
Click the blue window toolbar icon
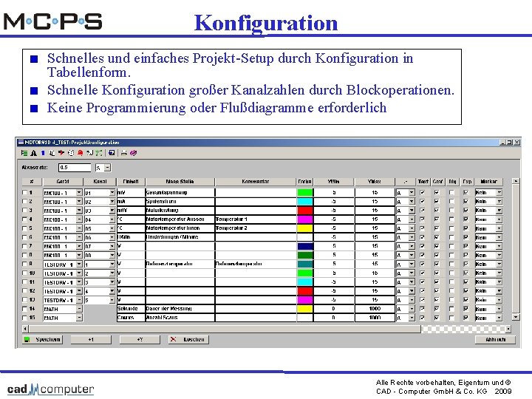[x=112, y=153]
